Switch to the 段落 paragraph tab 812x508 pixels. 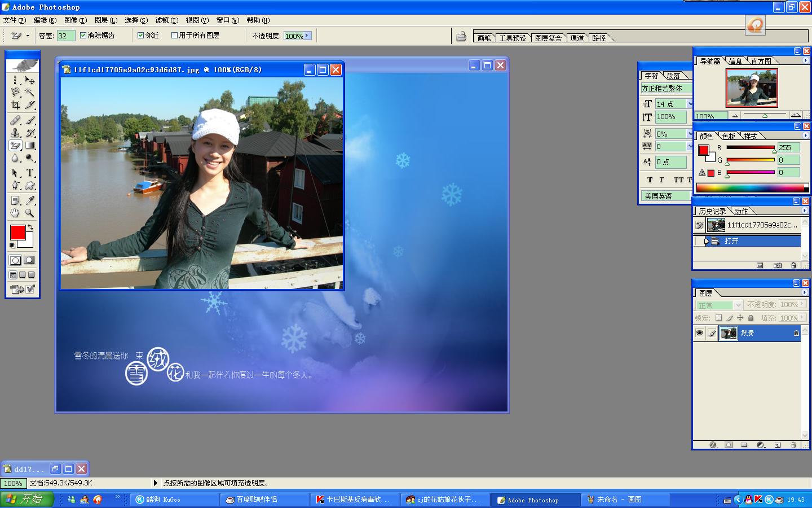pyautogui.click(x=673, y=76)
